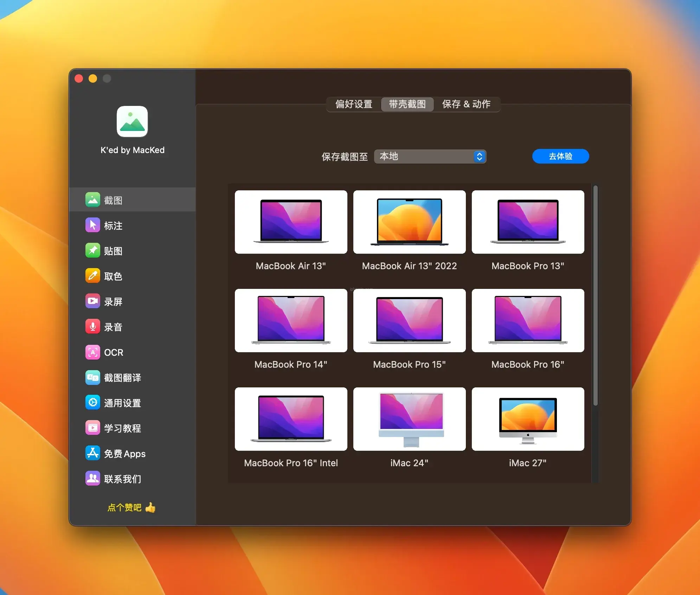Pick the MacBook Pro 16" Intel thumbnail
The image size is (700, 595).
point(291,419)
